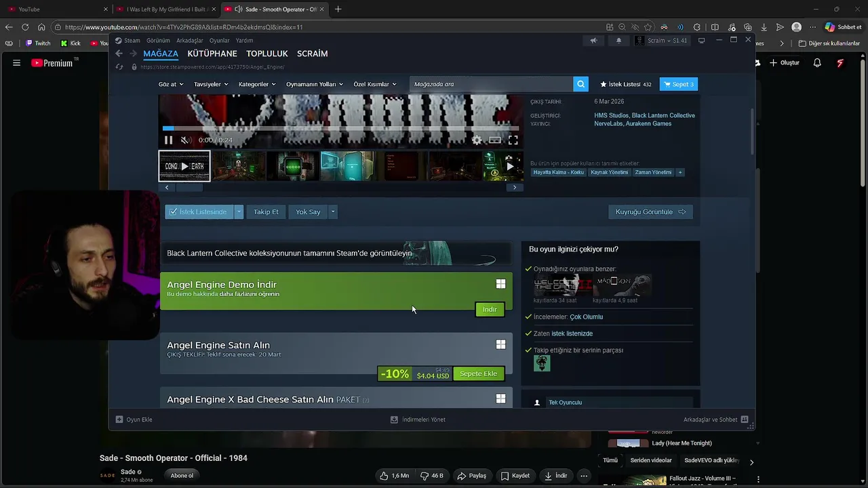This screenshot has width=868, height=488.
Task: Click Oyun Ekle plus icon
Action: [119, 420]
